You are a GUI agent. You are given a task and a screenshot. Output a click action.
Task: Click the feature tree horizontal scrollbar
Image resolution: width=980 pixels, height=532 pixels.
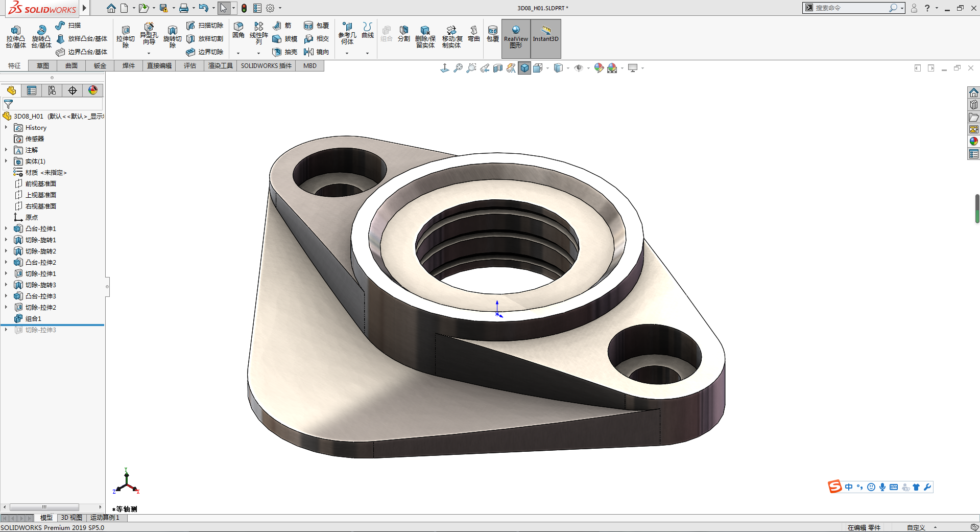tap(44, 507)
